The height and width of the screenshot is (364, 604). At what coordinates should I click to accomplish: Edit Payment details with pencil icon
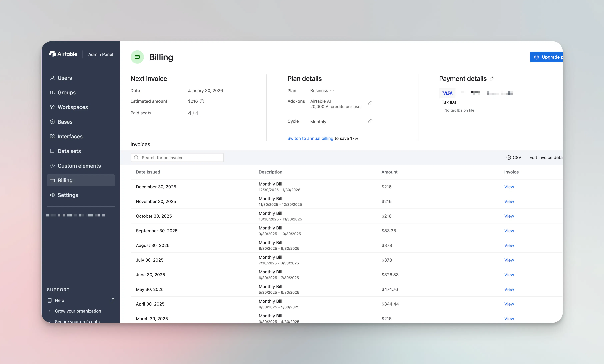tap(492, 79)
